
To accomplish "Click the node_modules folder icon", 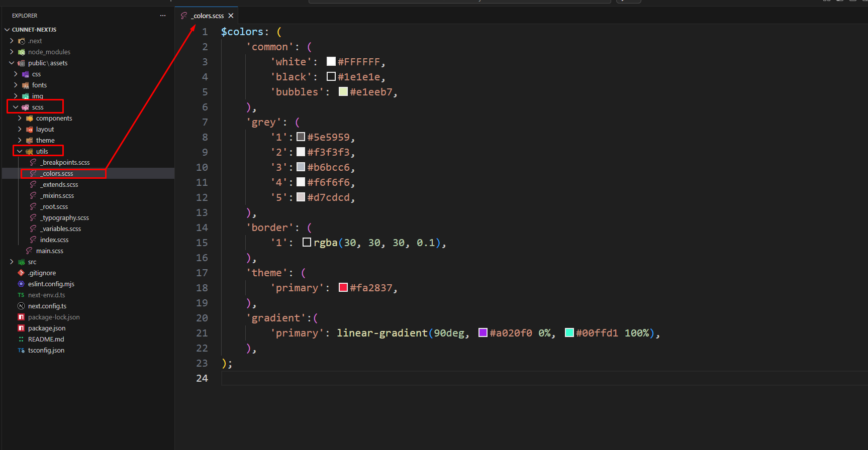I will tap(22, 52).
